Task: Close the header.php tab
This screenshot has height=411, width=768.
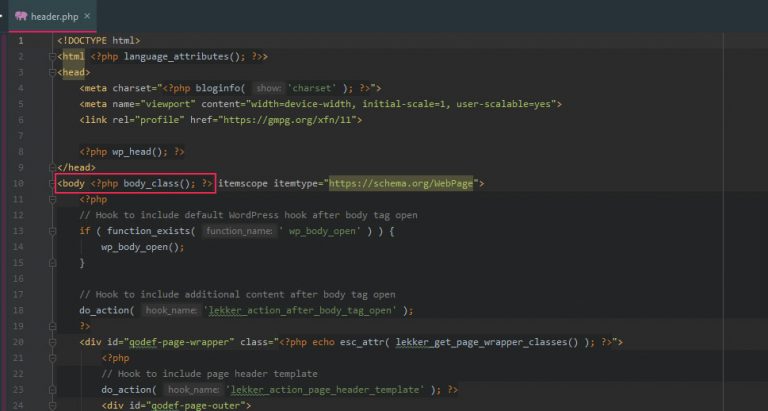Action: click(x=87, y=16)
